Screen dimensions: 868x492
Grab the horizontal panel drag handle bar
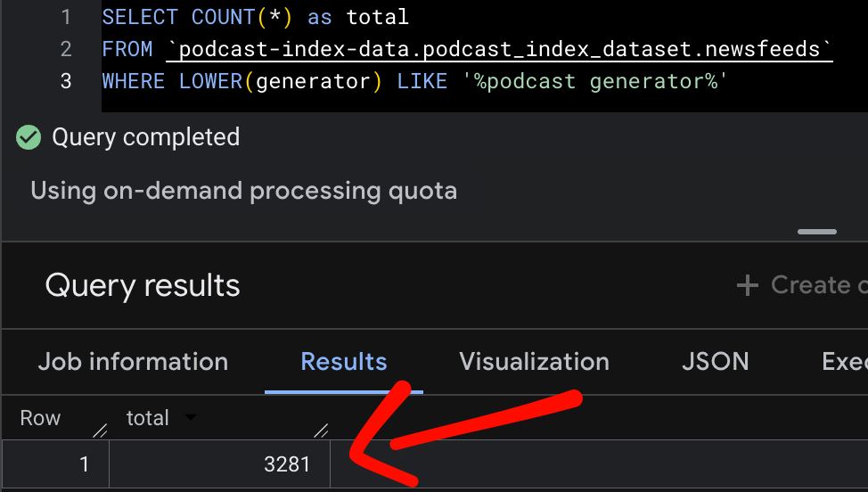[x=816, y=232]
